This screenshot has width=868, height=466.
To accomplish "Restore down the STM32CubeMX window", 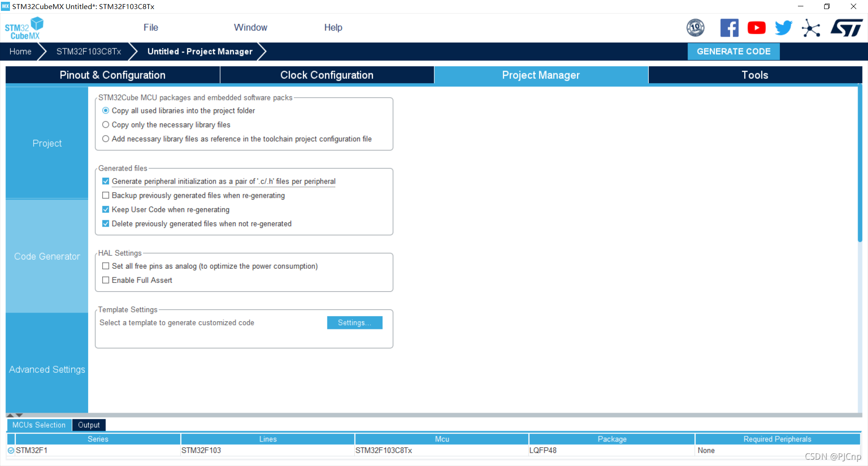I will 827,6.
